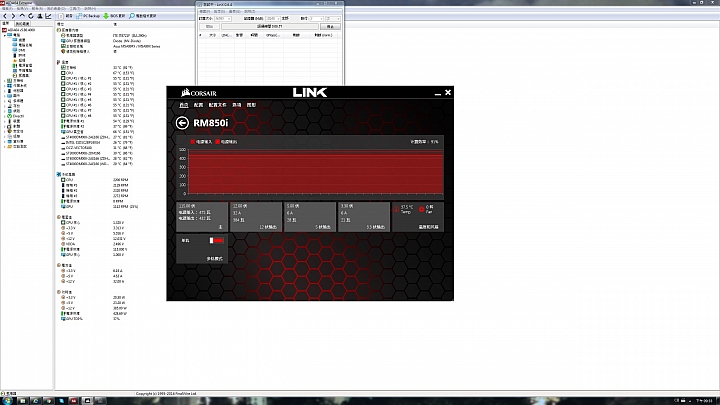Click the red Fan icon in Corsair Link
The image size is (720, 405).
click(x=422, y=209)
